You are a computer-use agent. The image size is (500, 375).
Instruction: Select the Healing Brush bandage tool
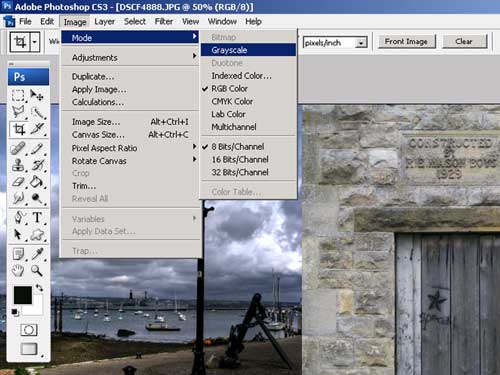pos(18,148)
